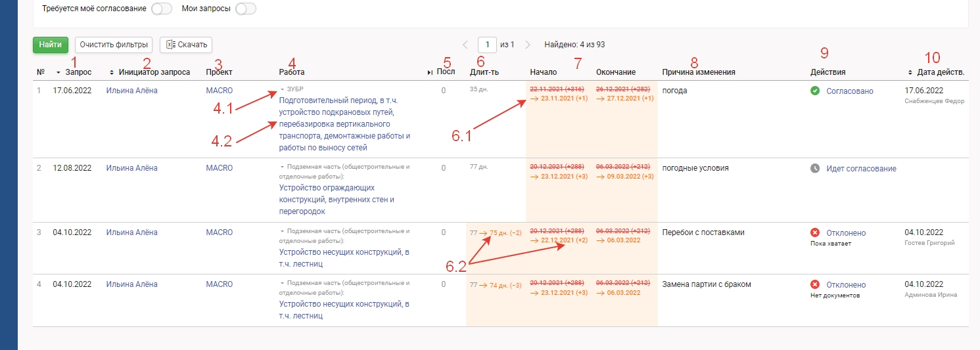The height and width of the screenshot is (350, 980).
Task: Sort by Дата действ. column
Action: (910, 72)
